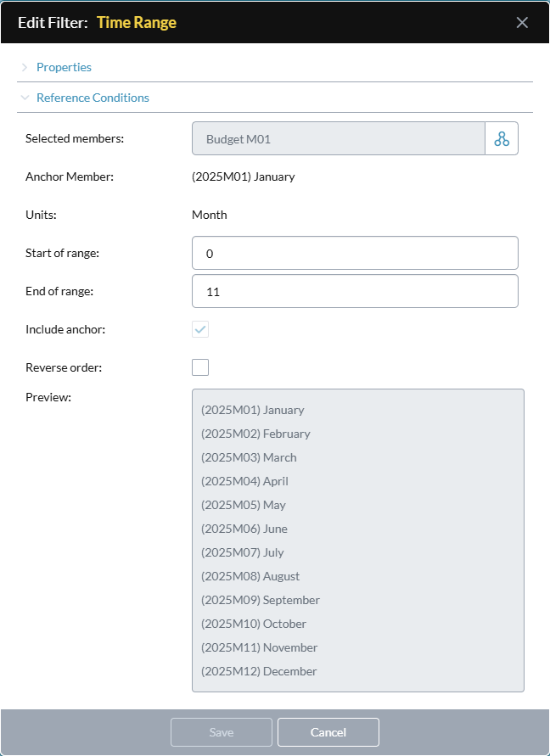
Task: Close the Edit Filter dialog
Action: point(522,22)
